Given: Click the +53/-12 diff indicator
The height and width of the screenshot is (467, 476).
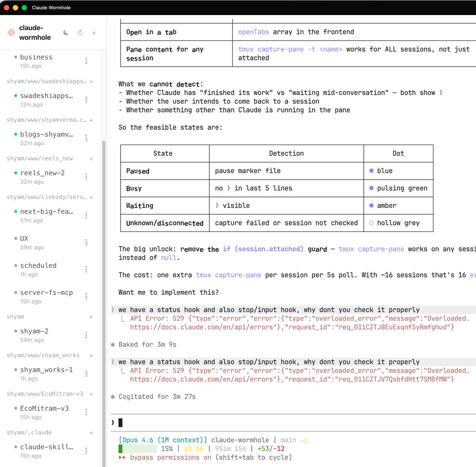Looking at the screenshot, I should (x=271, y=449).
